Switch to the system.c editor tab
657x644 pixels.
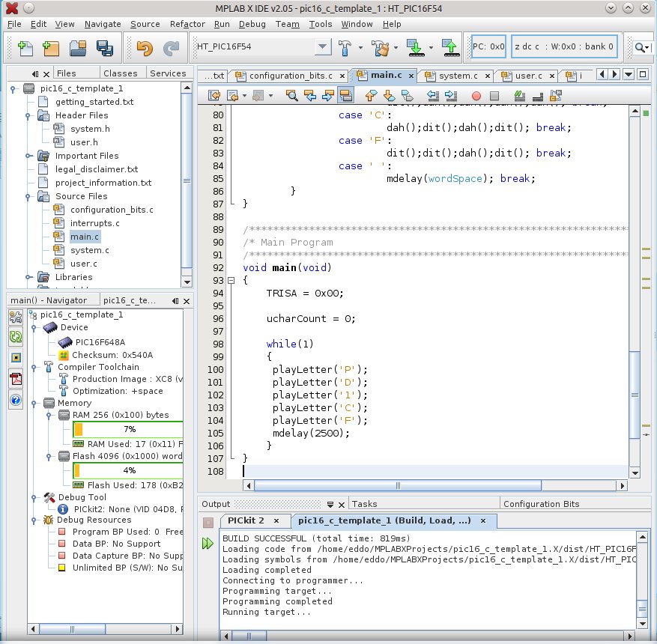[458, 76]
